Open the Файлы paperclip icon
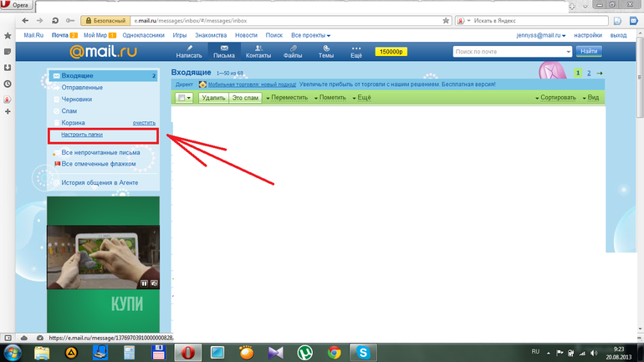 coord(293,48)
